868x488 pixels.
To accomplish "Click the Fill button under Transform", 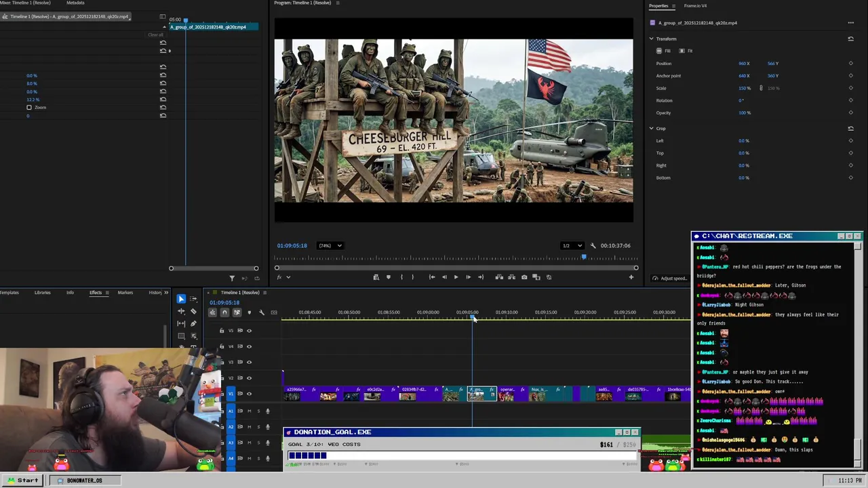I will coord(664,51).
